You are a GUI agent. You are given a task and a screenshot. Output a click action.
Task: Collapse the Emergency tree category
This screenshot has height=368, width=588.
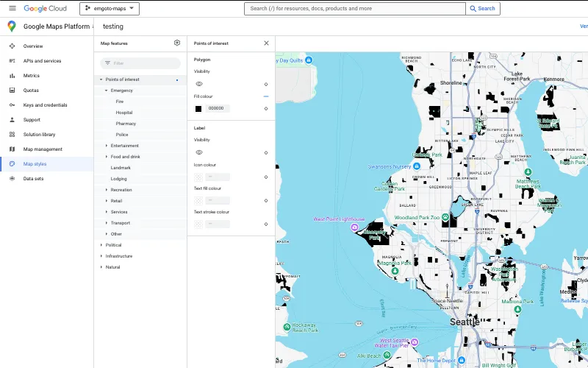click(107, 91)
